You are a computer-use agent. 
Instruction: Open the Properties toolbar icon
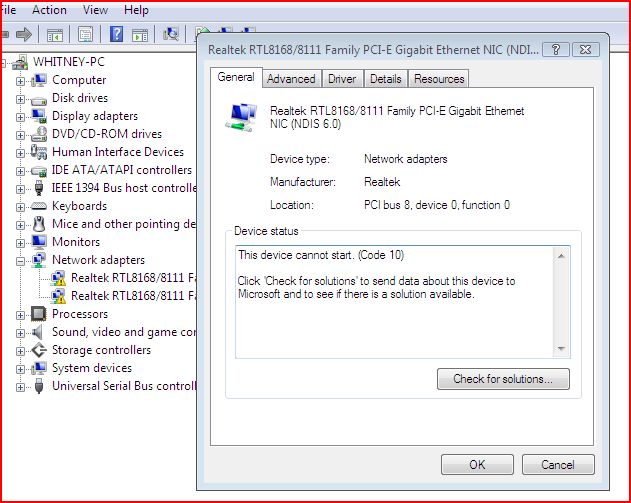(x=85, y=34)
